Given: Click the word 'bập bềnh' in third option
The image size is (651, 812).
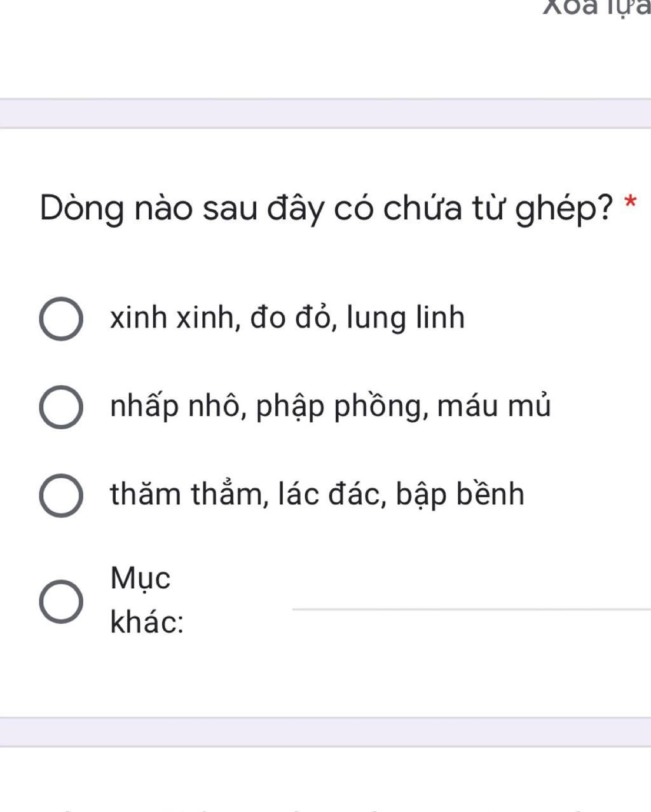Looking at the screenshot, I should click(460, 495).
